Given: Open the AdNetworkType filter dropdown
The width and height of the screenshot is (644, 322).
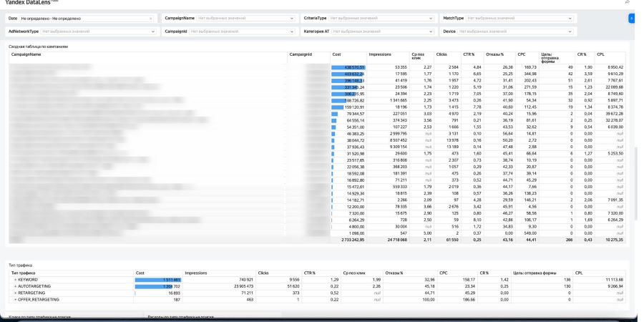Looking at the screenshot, I should point(99,31).
